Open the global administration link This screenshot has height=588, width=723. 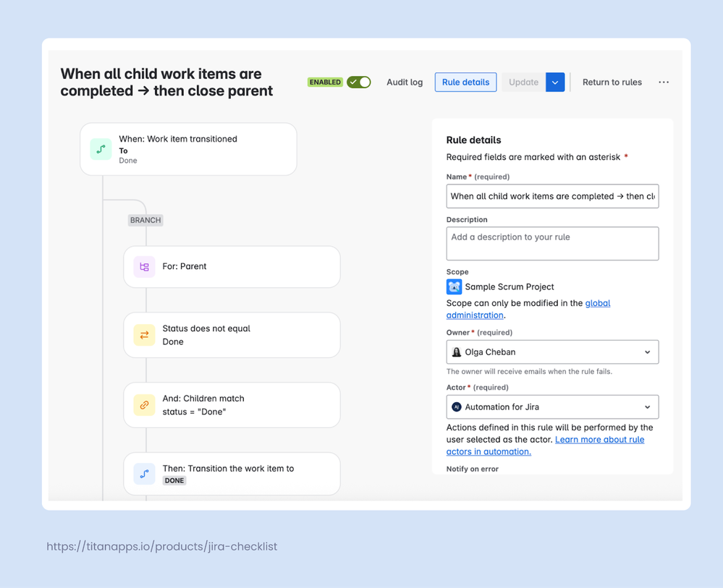point(528,310)
